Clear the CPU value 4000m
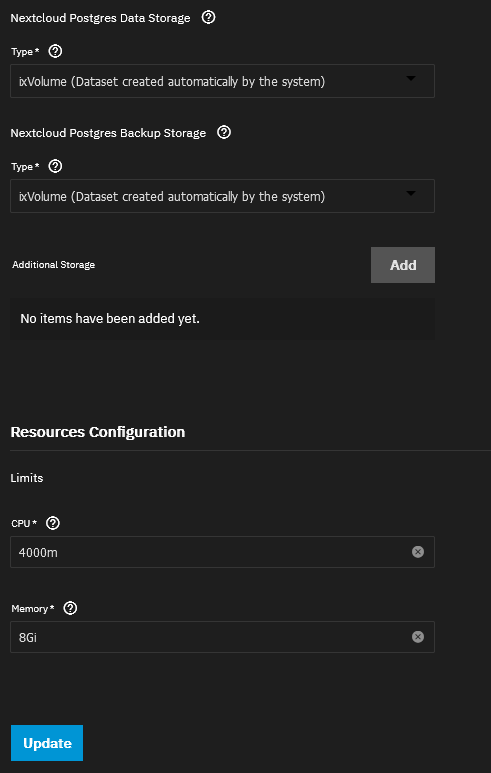Viewport: 491px width, 773px height. point(418,552)
